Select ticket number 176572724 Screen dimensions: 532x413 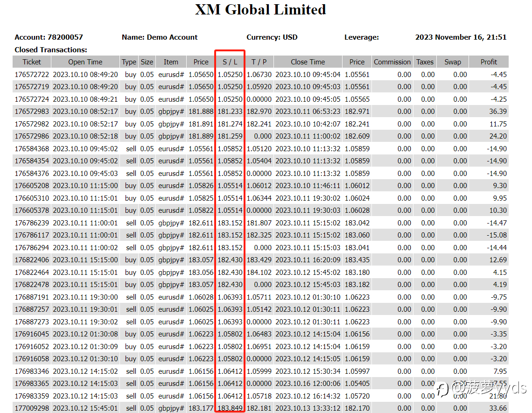(x=32, y=99)
